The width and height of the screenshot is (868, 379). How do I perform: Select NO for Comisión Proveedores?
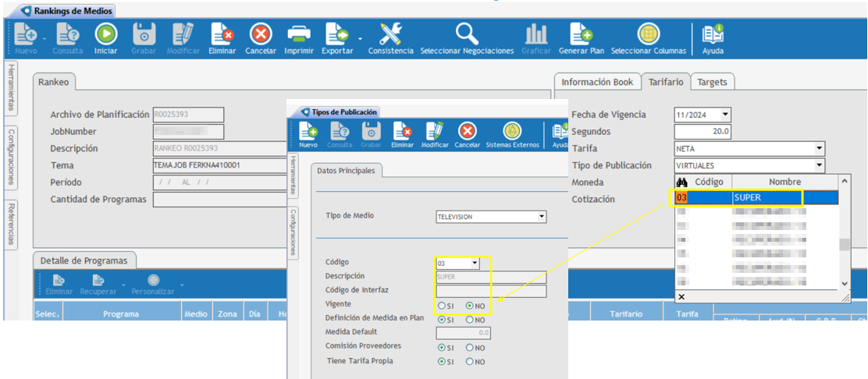tap(470, 348)
